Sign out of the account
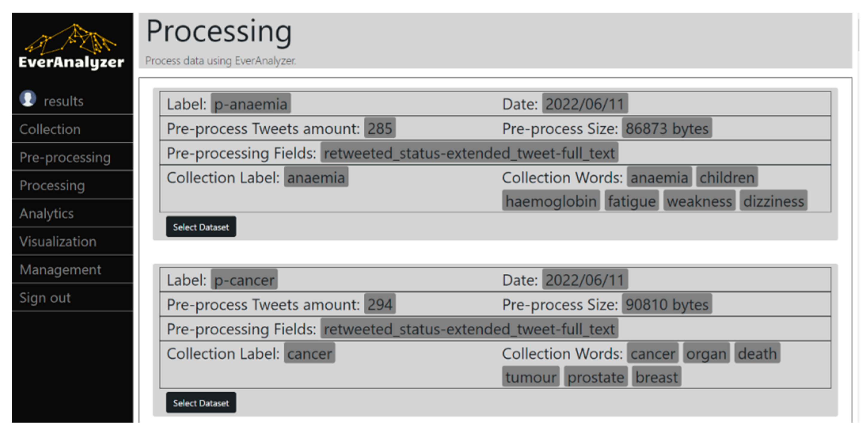Screen dimensions: 868x441 [45, 298]
